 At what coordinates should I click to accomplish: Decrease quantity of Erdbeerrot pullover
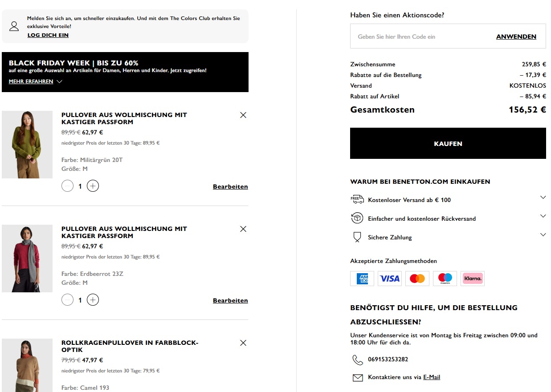click(x=67, y=300)
